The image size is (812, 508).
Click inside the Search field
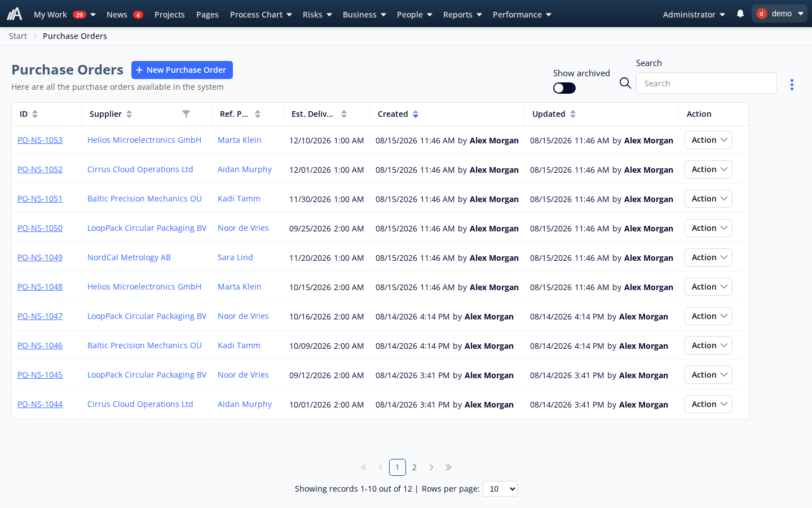(707, 83)
